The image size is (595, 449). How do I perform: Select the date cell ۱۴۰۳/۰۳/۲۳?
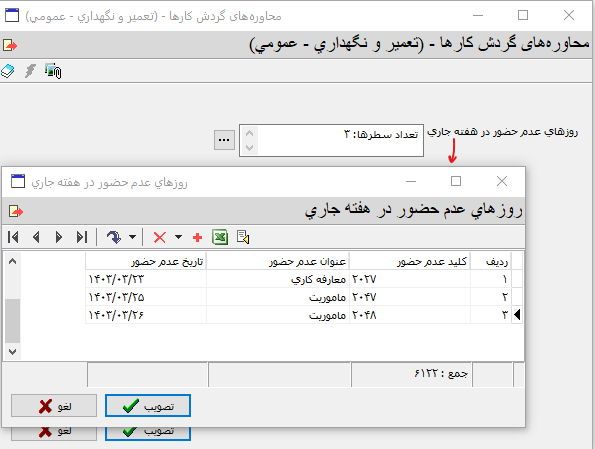146,279
